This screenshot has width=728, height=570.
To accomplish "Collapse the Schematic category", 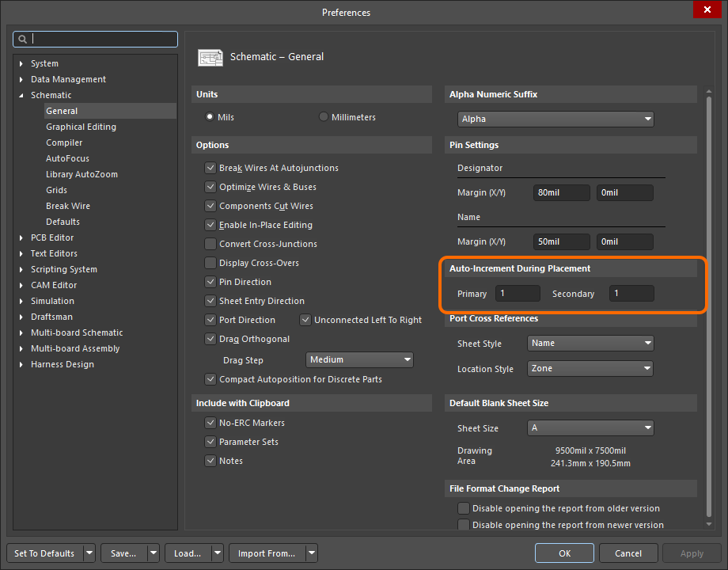I will (21, 95).
